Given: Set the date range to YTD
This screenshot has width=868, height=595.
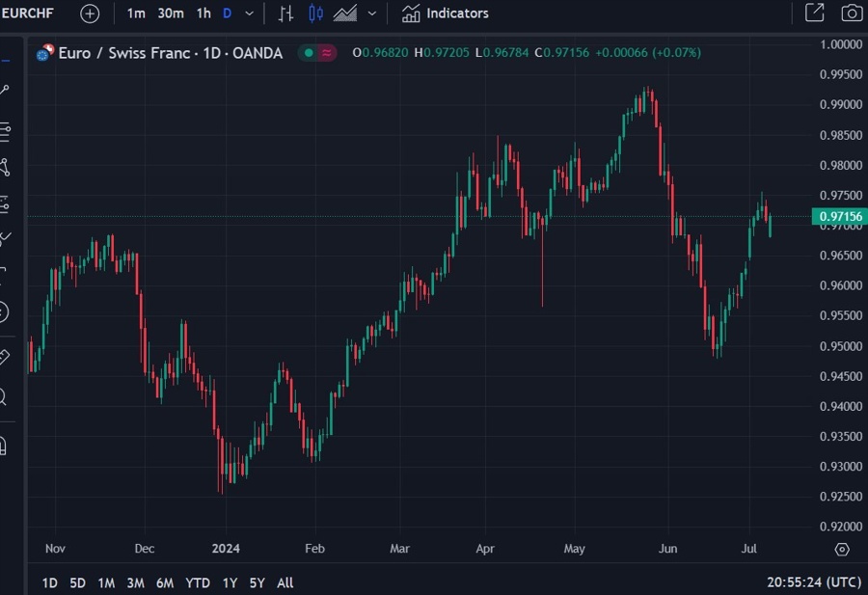Looking at the screenshot, I should pyautogui.click(x=198, y=582).
